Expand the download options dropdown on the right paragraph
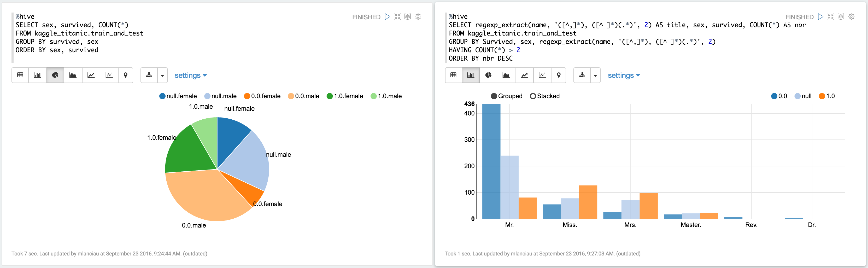This screenshot has width=868, height=268. pyautogui.click(x=595, y=75)
